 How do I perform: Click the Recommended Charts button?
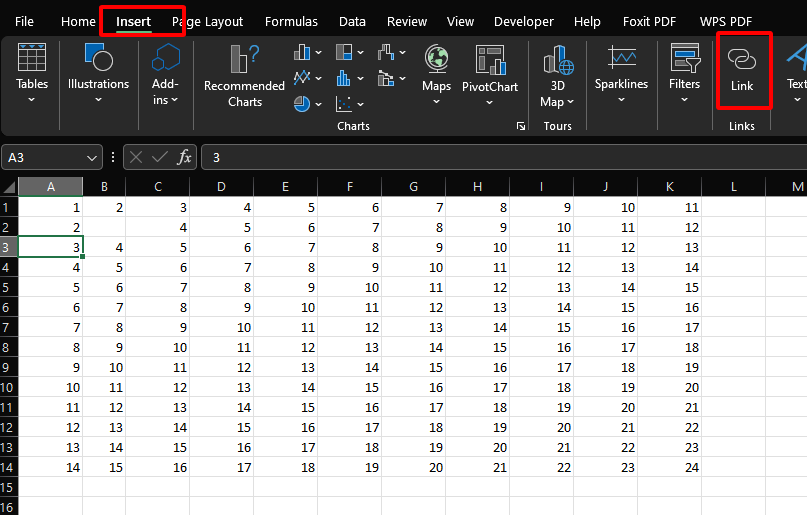tap(244, 75)
